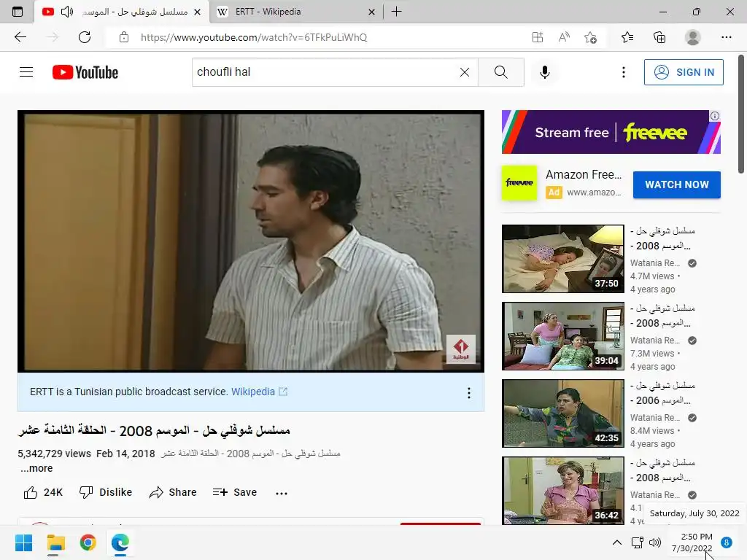Open File Explorer from taskbar
This screenshot has height=560, width=747.
pos(55,542)
